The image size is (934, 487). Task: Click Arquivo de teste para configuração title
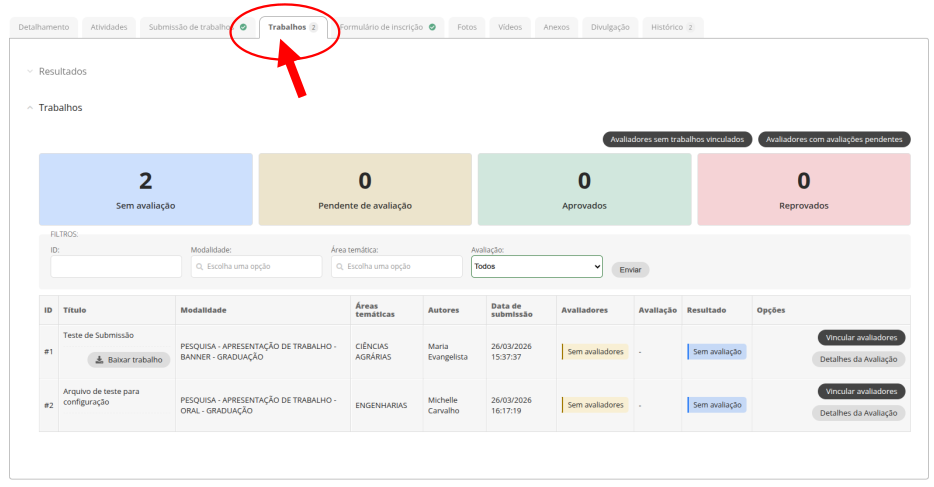click(101, 397)
